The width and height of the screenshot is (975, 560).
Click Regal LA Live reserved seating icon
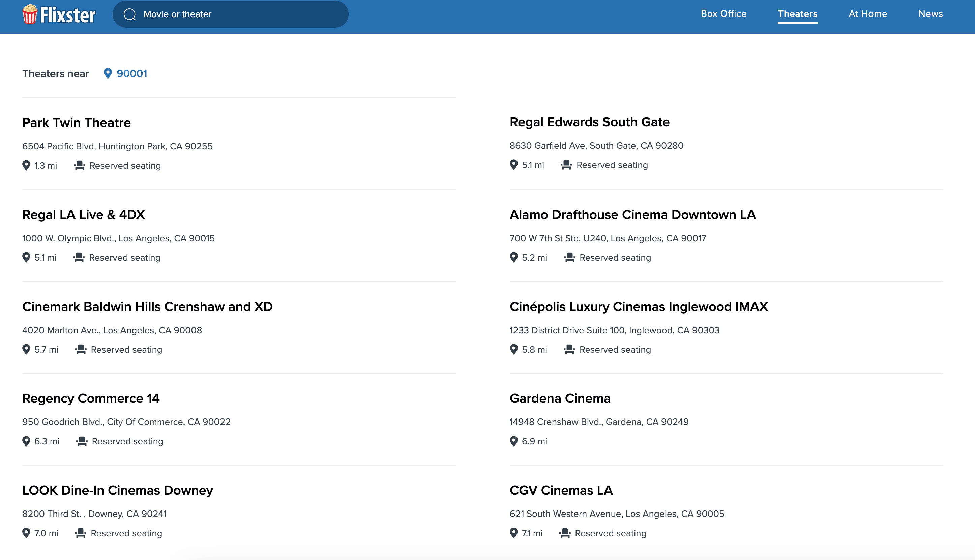[x=79, y=258]
